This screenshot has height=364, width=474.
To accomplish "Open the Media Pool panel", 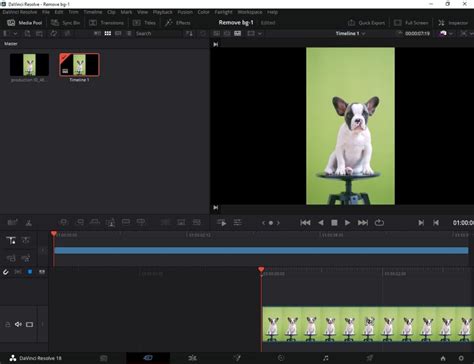I will pos(25,23).
